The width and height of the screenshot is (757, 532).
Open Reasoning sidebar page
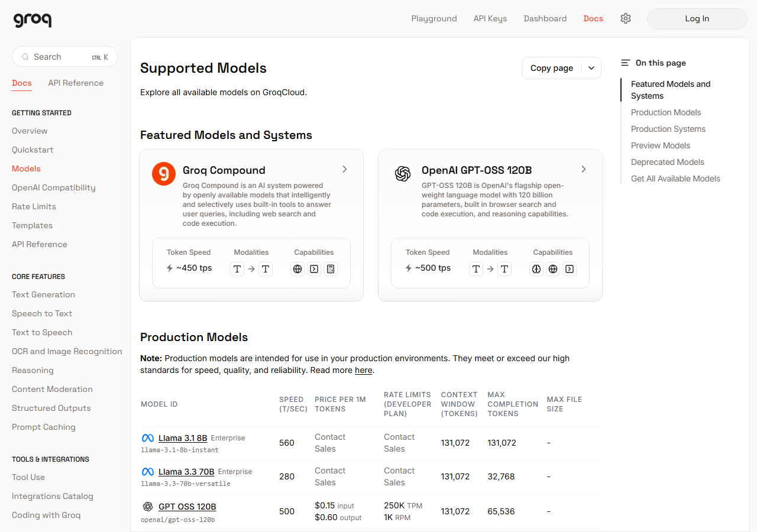pyautogui.click(x=33, y=370)
